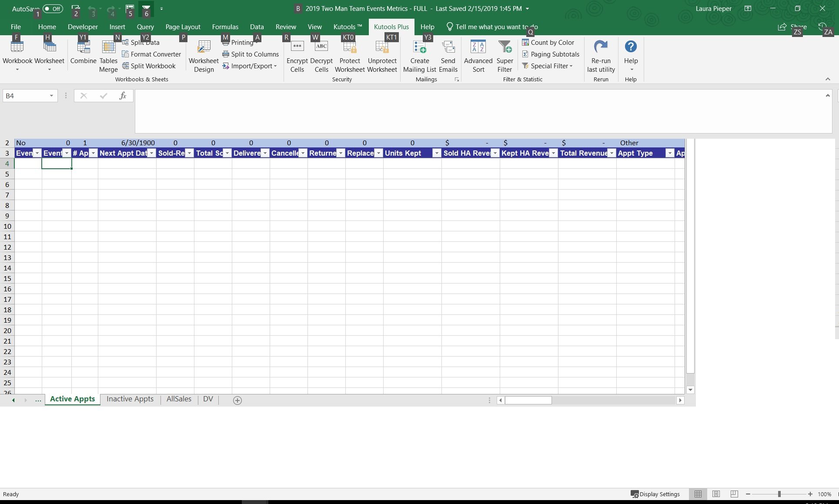839x504 pixels.
Task: Click Re-run last utility
Action: [x=601, y=56]
